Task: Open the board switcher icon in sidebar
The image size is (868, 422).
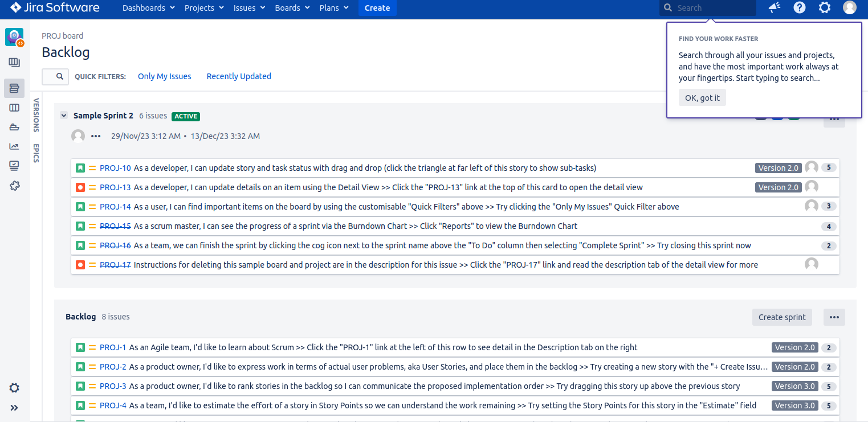Action: [14, 63]
